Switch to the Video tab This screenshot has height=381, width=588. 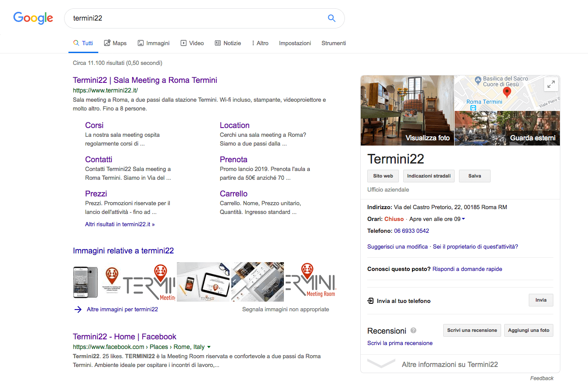(192, 43)
